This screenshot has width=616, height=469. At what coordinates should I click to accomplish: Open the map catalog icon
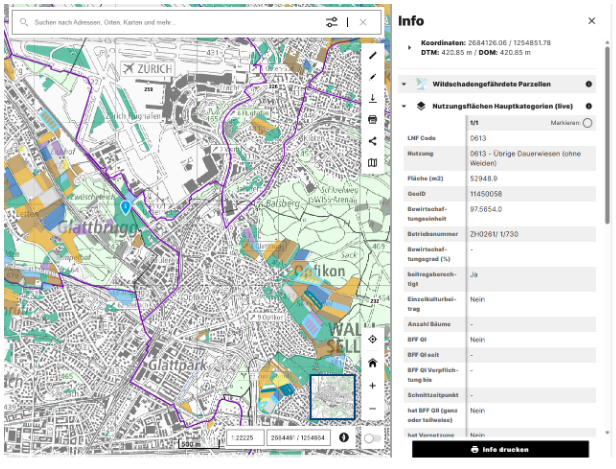click(x=372, y=162)
